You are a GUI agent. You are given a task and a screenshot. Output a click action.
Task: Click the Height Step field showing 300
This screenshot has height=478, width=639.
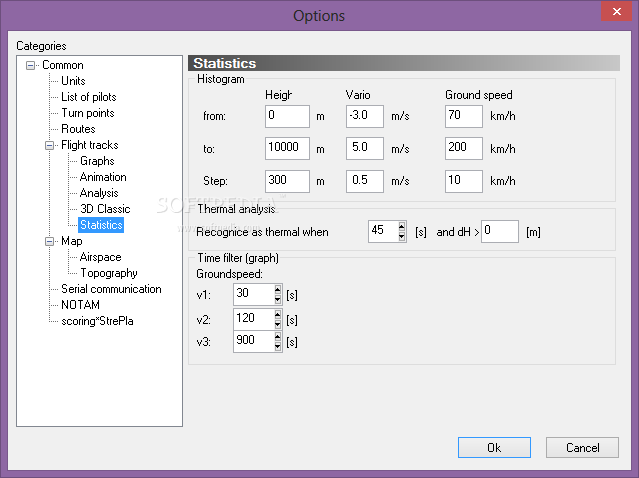pos(287,181)
